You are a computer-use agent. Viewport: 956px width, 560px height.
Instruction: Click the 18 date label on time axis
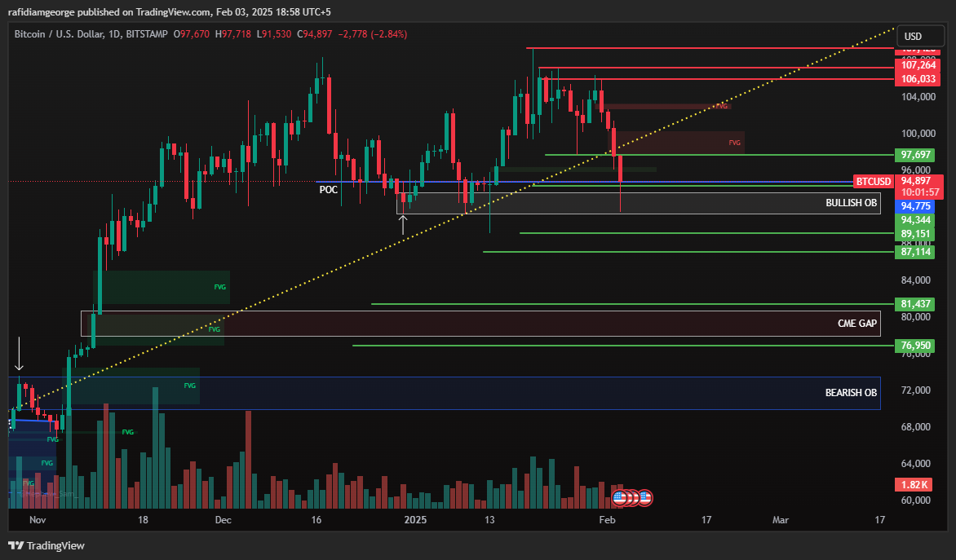coord(143,520)
